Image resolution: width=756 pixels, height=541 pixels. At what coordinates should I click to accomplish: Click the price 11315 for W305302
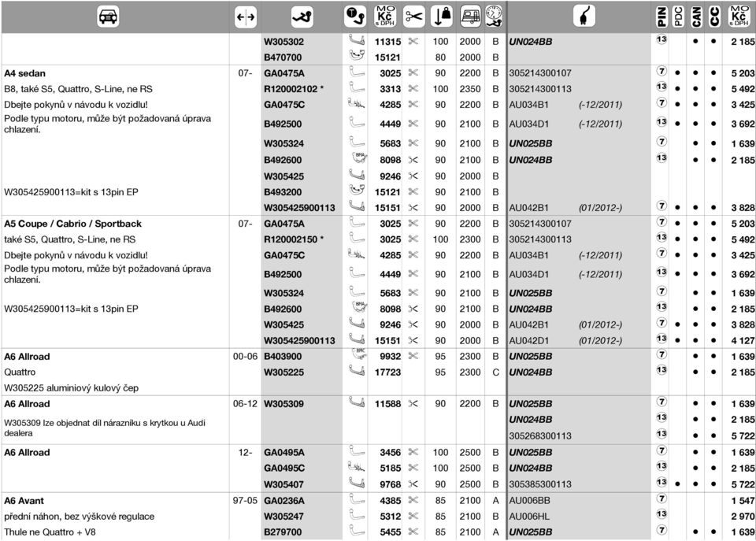coord(387,42)
